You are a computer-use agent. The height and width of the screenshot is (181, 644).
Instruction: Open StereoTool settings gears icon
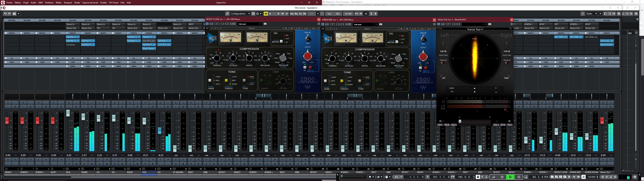tap(511, 29)
